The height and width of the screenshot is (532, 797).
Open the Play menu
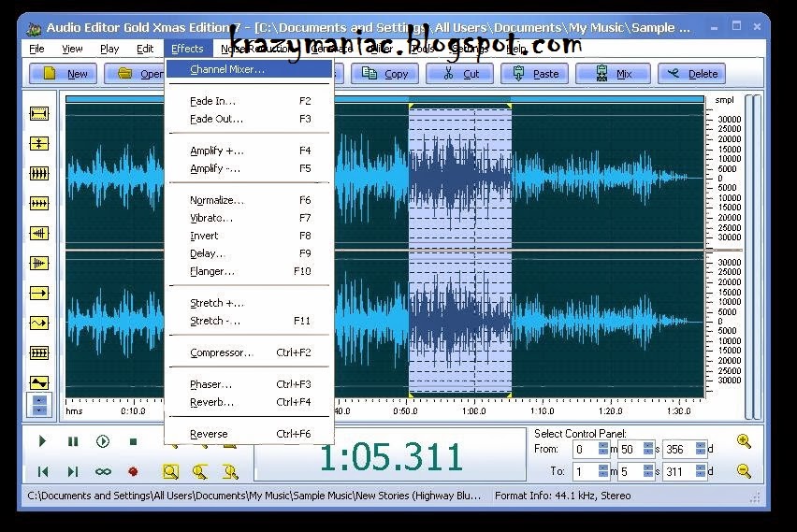click(x=109, y=49)
